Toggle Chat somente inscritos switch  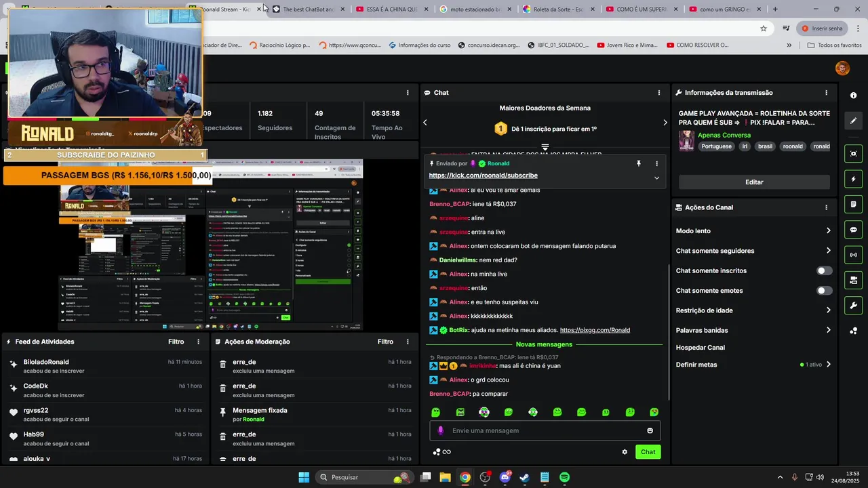[824, 270]
